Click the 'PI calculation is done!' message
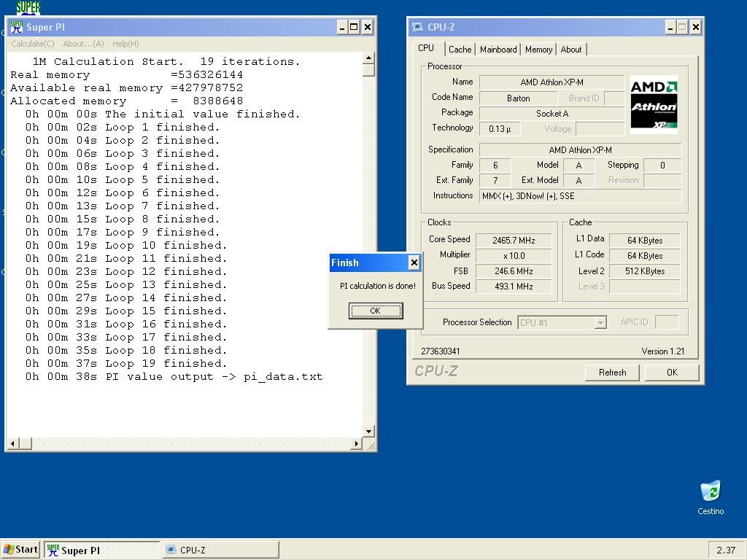This screenshot has width=747, height=560. (377, 286)
